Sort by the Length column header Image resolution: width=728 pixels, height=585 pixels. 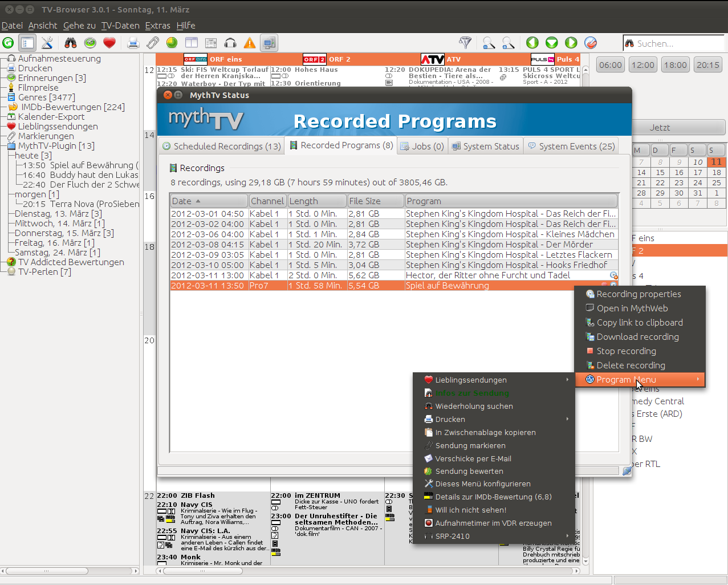coord(317,201)
